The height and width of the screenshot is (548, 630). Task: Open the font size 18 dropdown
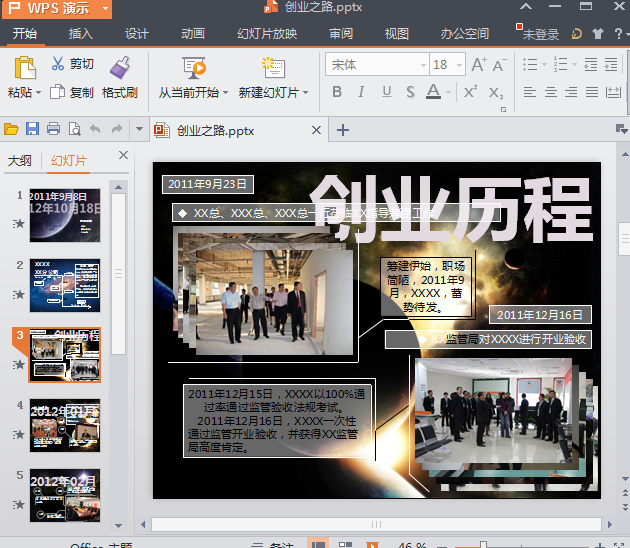pos(459,65)
